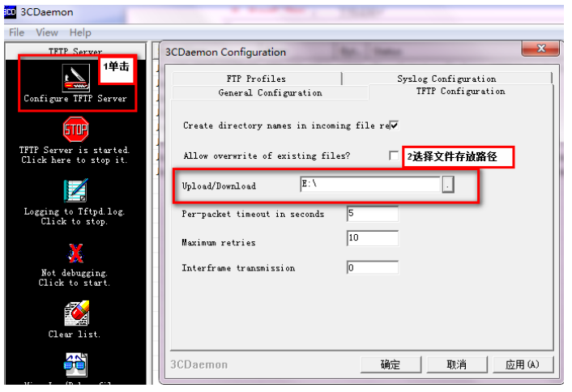Enable create directory names in incoming files
Viewport: 572px width, 392px height.
coord(394,126)
